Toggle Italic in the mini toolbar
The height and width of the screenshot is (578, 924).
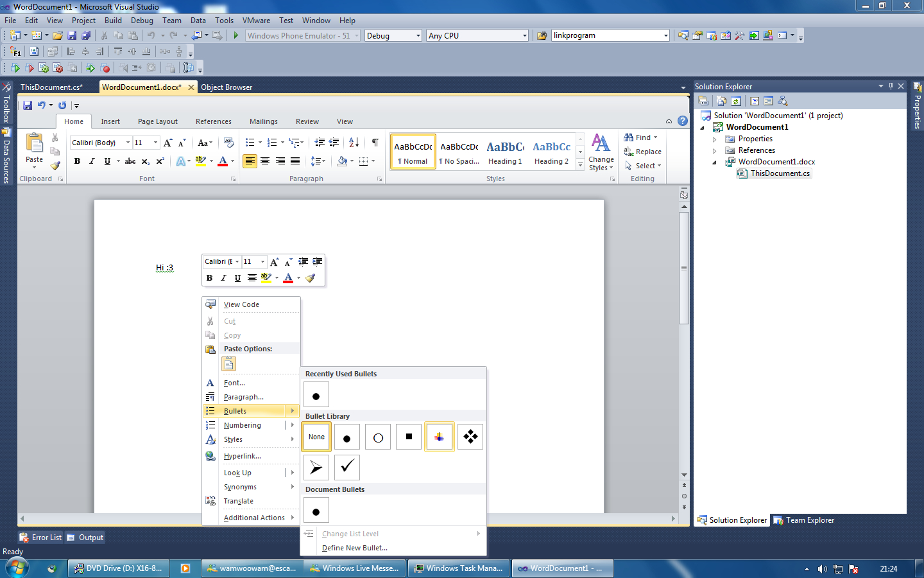(x=223, y=278)
